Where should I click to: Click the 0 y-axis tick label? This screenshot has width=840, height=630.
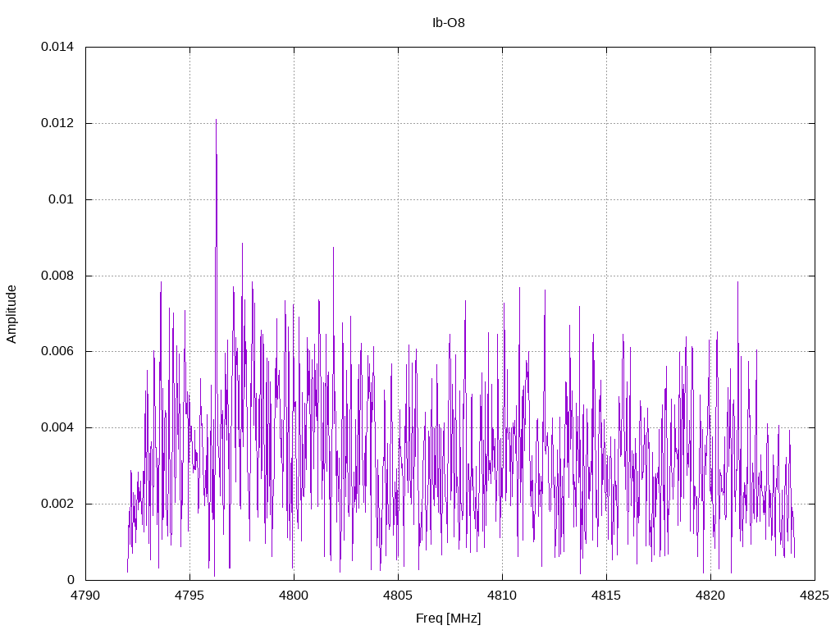[x=71, y=580]
